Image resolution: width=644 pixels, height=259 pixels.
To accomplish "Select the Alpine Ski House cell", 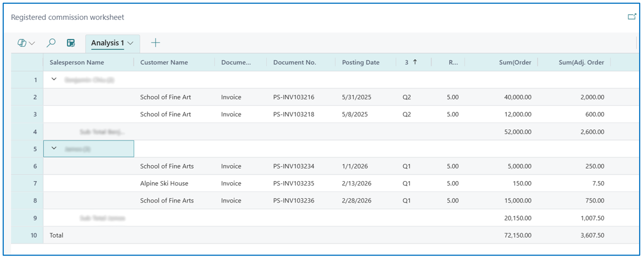I will [x=164, y=183].
